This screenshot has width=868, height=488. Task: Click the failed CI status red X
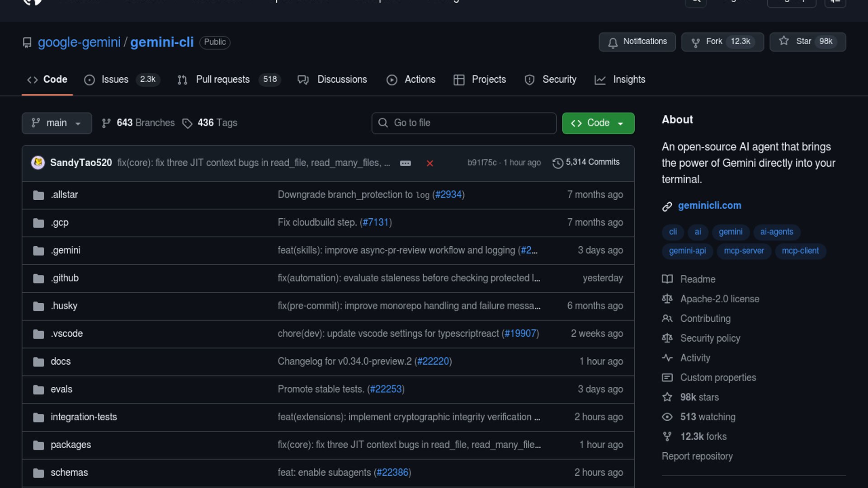(429, 163)
